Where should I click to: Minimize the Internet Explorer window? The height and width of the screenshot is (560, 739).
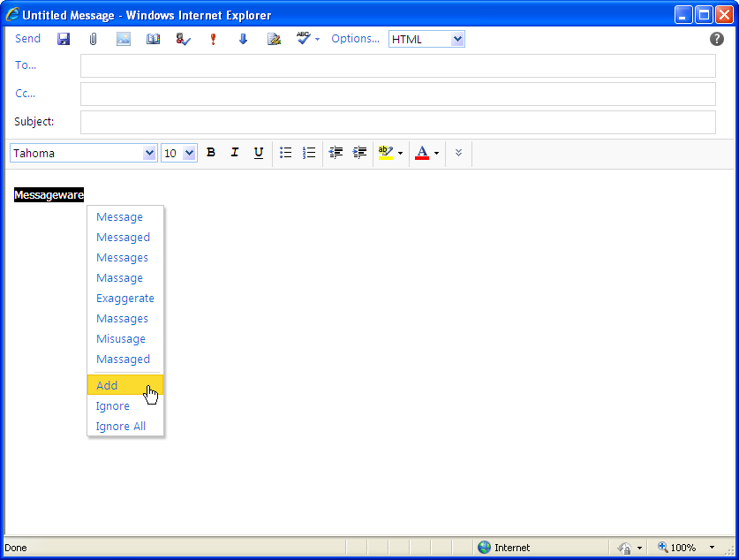[682, 15]
